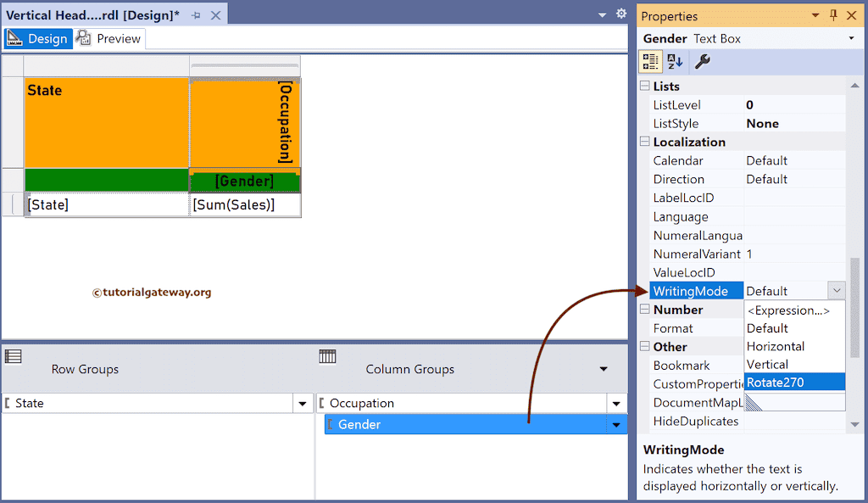Image resolution: width=868 pixels, height=503 pixels.
Task: Expand the State row group dropdown
Action: [x=303, y=403]
